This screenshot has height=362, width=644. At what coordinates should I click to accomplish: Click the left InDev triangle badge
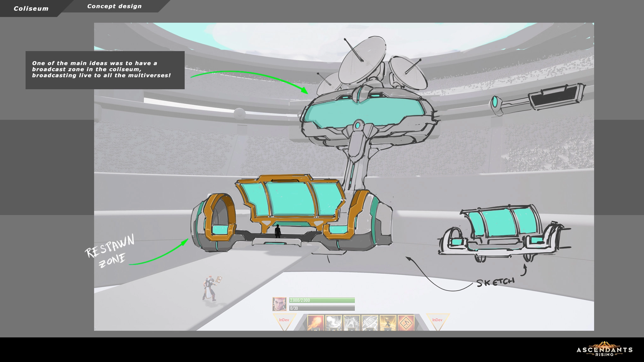[284, 321]
